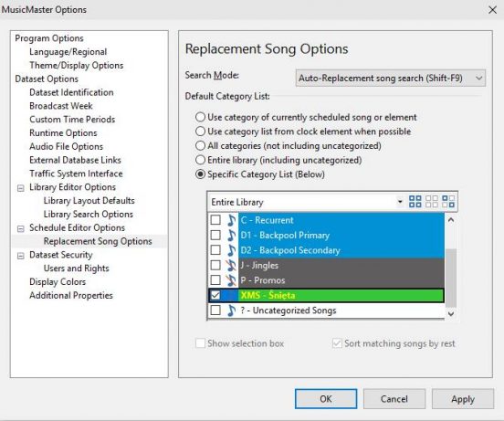Collapse the Schedule Editor Options tree node
Screen dimensions: 504x421
coord(21,228)
